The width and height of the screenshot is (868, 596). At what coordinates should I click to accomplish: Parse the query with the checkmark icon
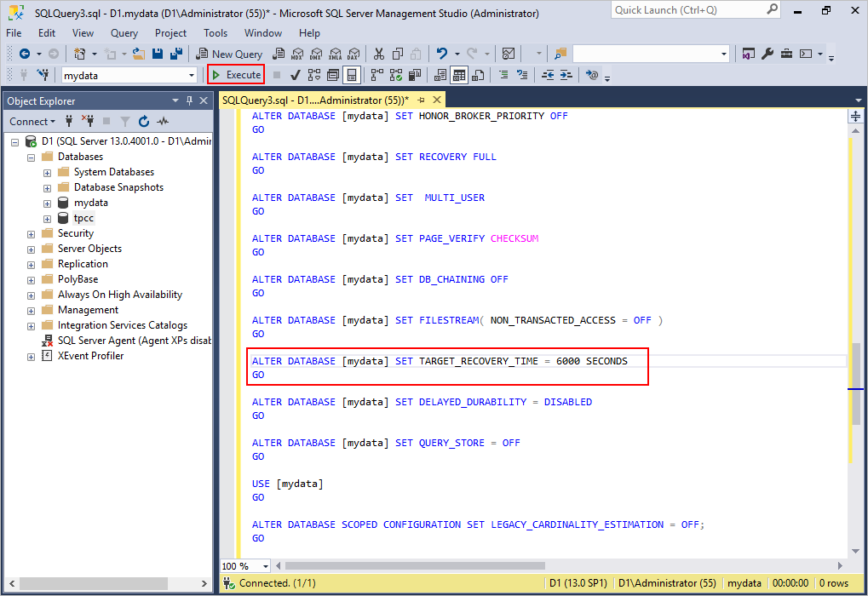[296, 74]
